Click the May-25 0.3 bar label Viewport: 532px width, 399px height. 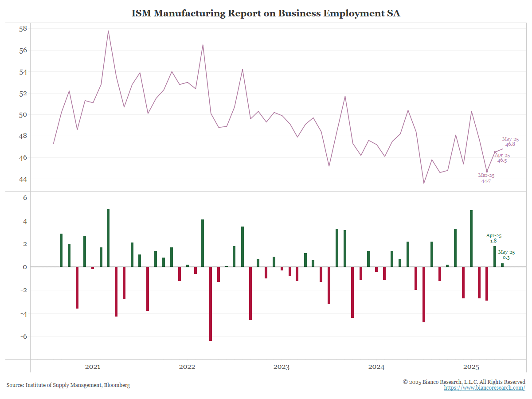[x=506, y=254]
